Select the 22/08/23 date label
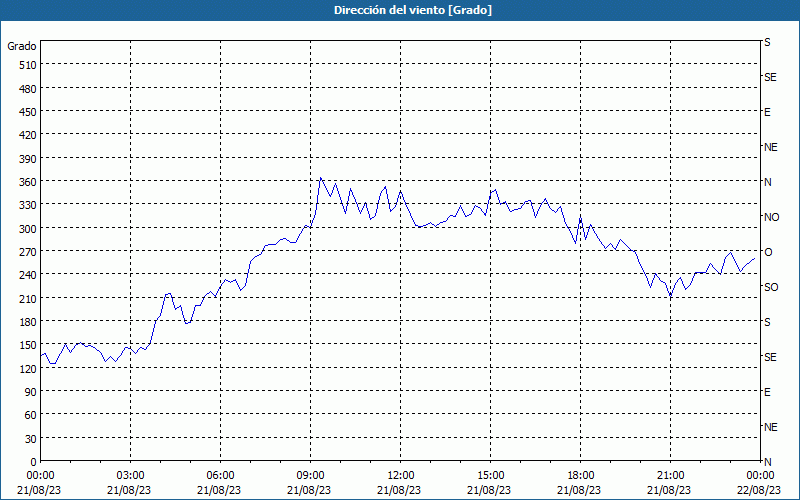Image resolution: width=800 pixels, height=500 pixels. (760, 490)
